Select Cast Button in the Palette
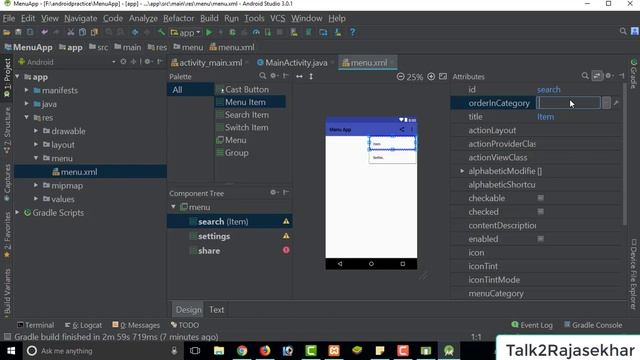The height and width of the screenshot is (360, 640). (247, 89)
